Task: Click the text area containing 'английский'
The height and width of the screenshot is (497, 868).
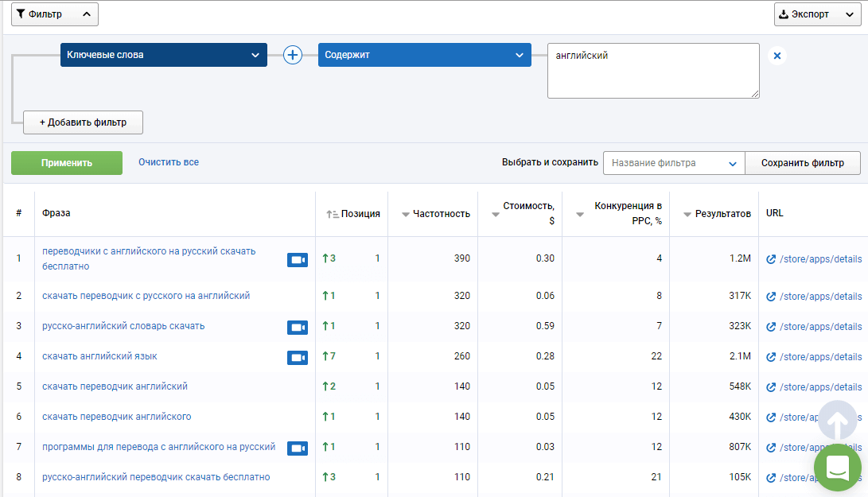Action: coord(653,71)
